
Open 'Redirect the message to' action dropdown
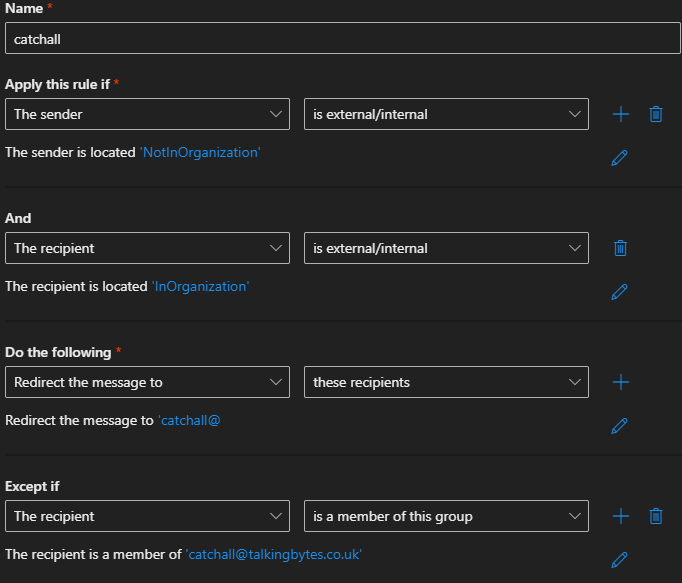click(147, 382)
